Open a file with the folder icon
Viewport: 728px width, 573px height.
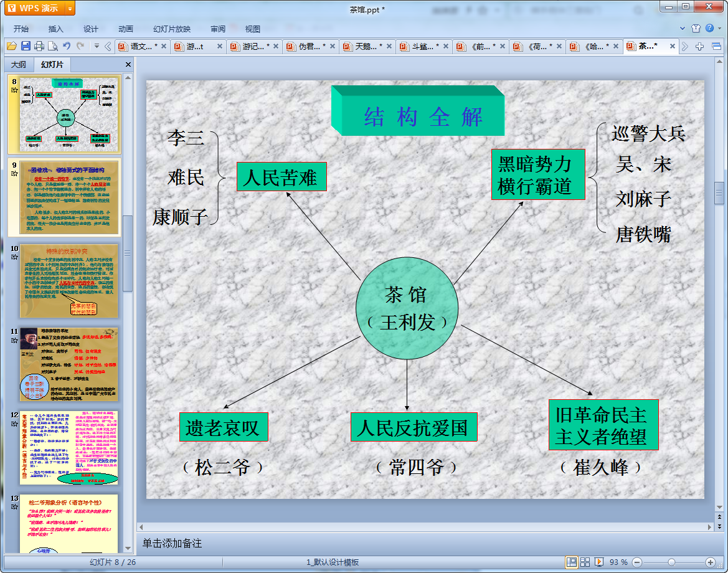[x=12, y=46]
